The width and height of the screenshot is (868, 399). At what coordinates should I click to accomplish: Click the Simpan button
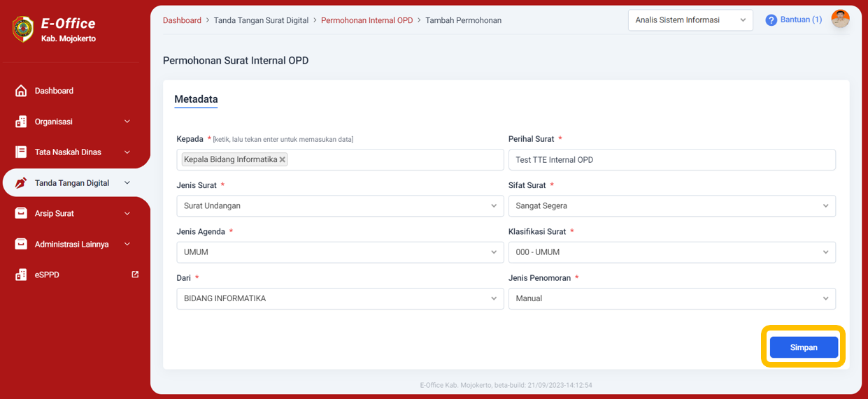click(x=804, y=347)
